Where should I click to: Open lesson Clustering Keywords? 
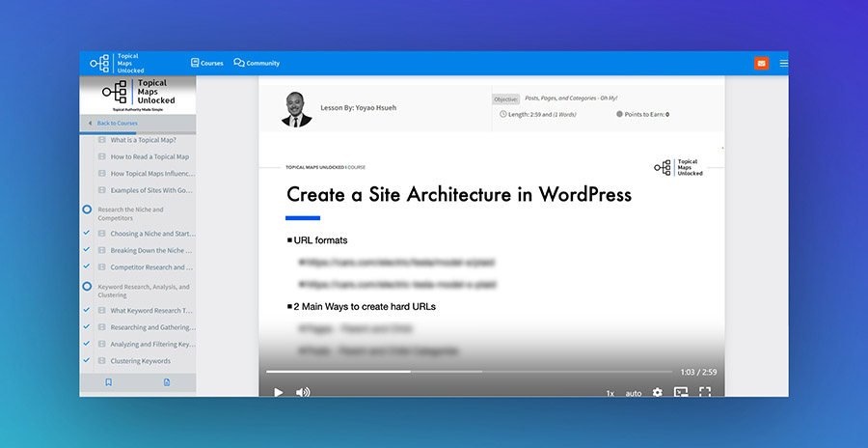(x=141, y=361)
